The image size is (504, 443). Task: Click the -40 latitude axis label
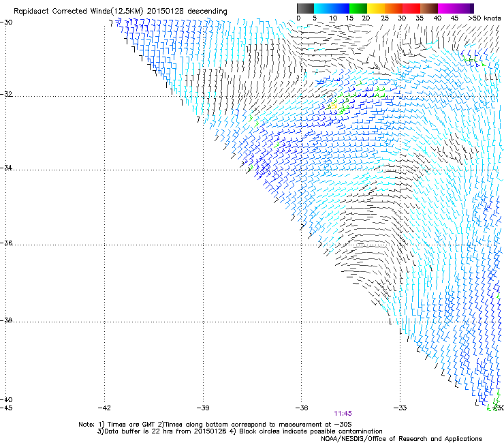[6, 399]
